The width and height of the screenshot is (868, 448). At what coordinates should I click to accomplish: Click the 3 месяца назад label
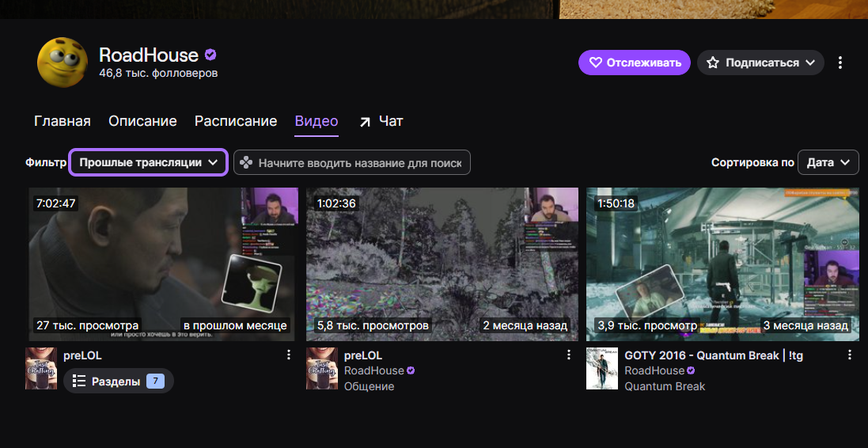(x=805, y=325)
